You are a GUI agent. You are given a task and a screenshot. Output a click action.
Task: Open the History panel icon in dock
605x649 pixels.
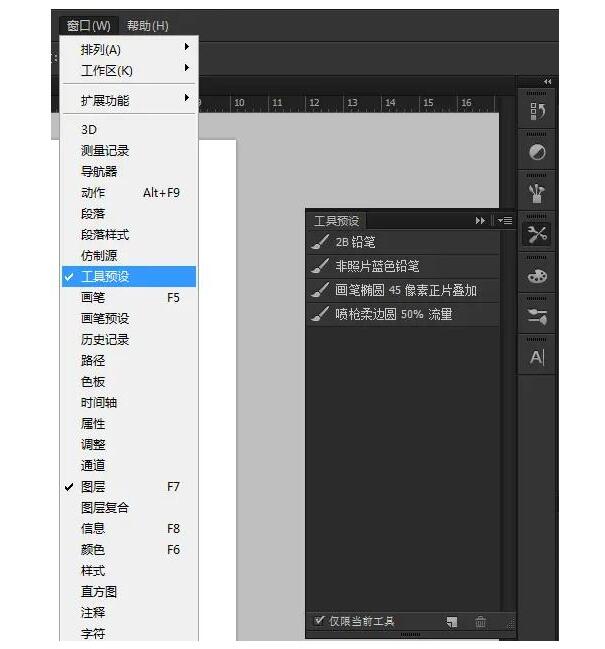click(x=537, y=111)
